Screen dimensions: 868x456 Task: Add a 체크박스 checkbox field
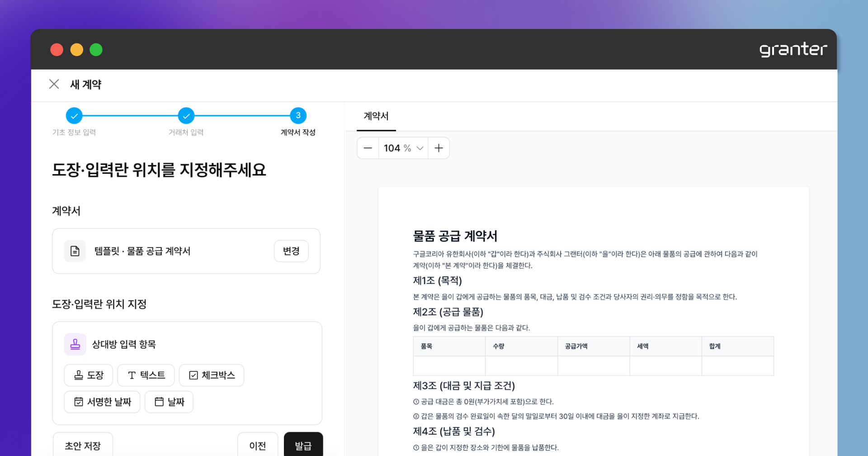pos(212,375)
